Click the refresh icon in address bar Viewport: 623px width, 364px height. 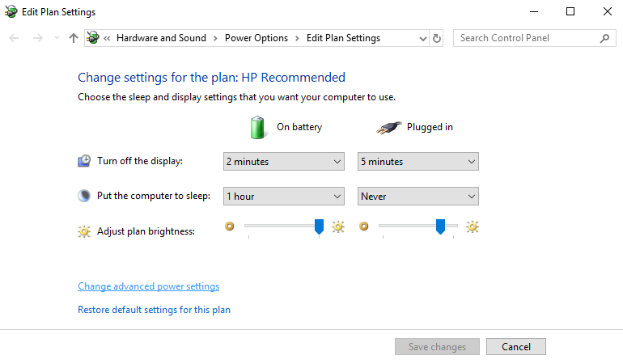pyautogui.click(x=438, y=38)
